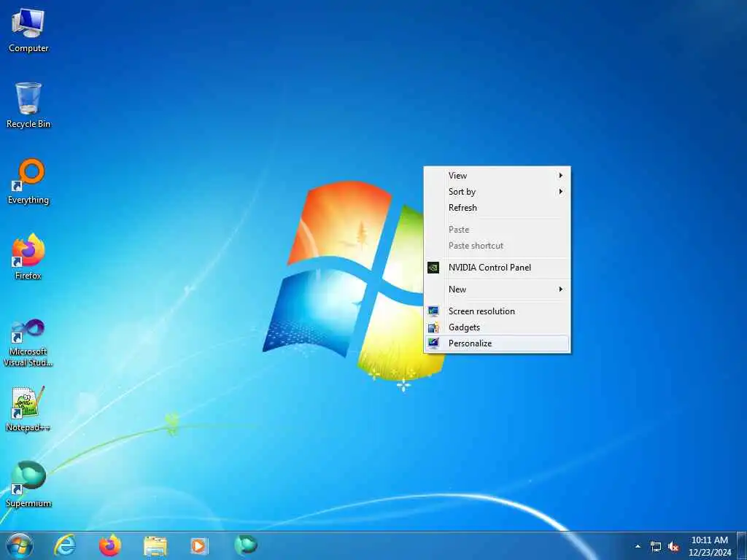Viewport: 747px width, 560px height.
Task: Expand the Sort by submenu
Action: (497, 192)
